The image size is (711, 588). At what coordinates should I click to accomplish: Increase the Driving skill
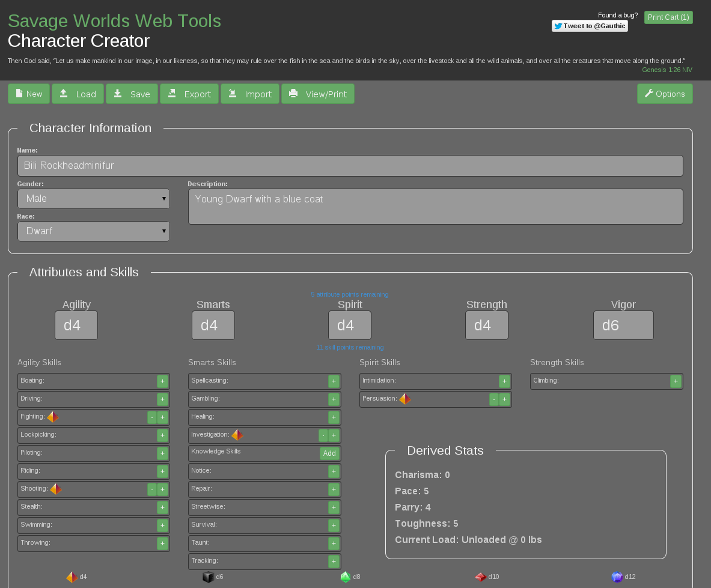tap(162, 399)
